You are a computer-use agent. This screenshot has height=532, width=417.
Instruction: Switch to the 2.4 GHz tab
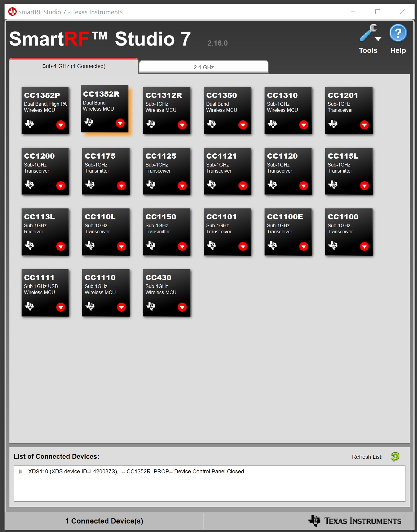pyautogui.click(x=203, y=67)
